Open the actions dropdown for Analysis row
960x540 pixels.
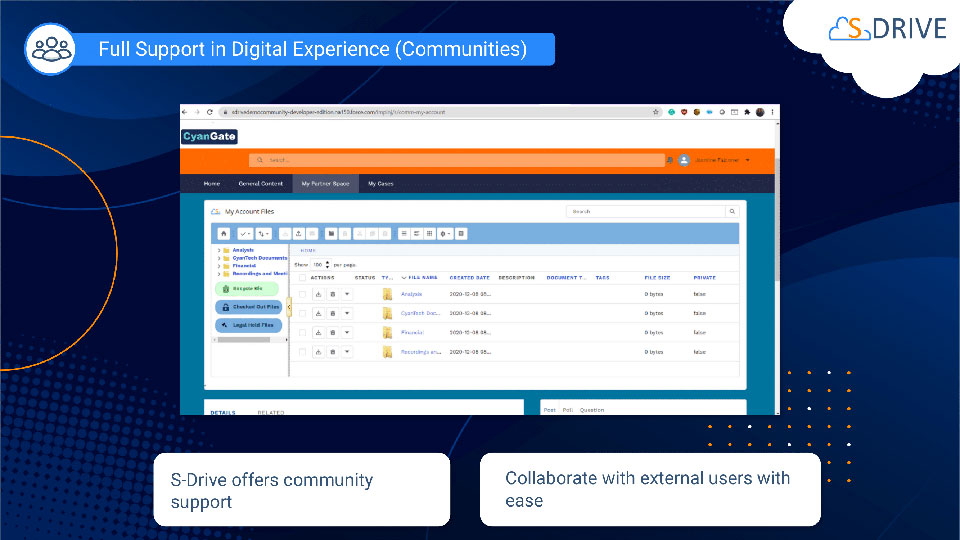pos(347,294)
